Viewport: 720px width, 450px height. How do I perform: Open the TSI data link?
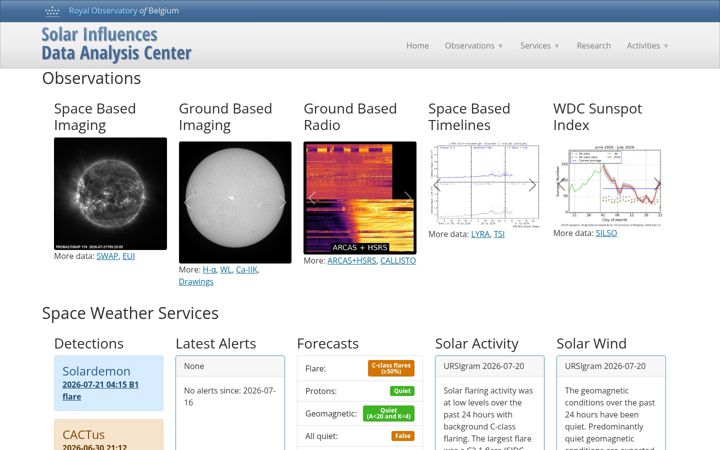point(499,234)
